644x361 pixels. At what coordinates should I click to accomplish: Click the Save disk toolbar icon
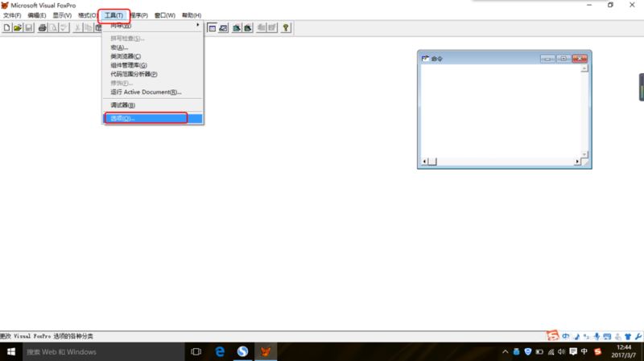tap(28, 28)
